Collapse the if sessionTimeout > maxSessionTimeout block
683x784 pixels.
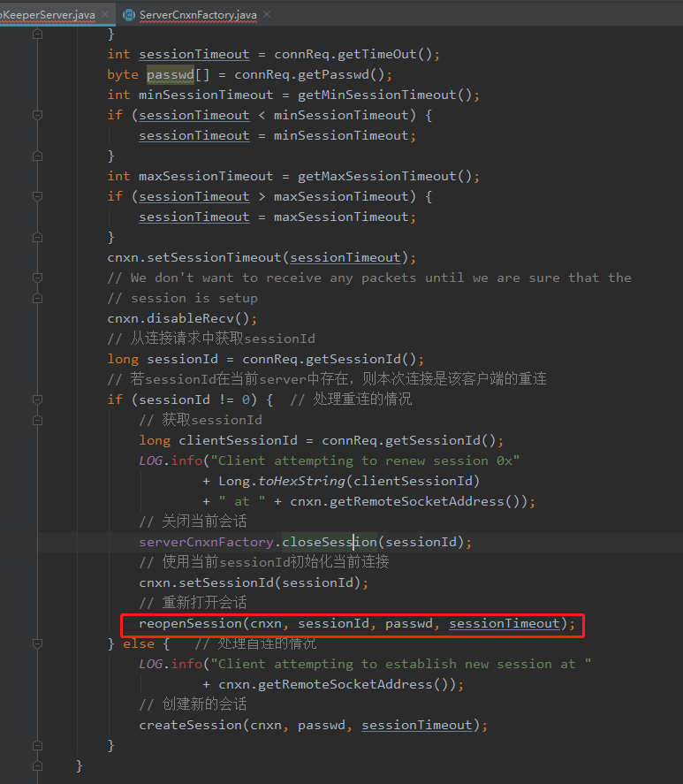point(37,196)
